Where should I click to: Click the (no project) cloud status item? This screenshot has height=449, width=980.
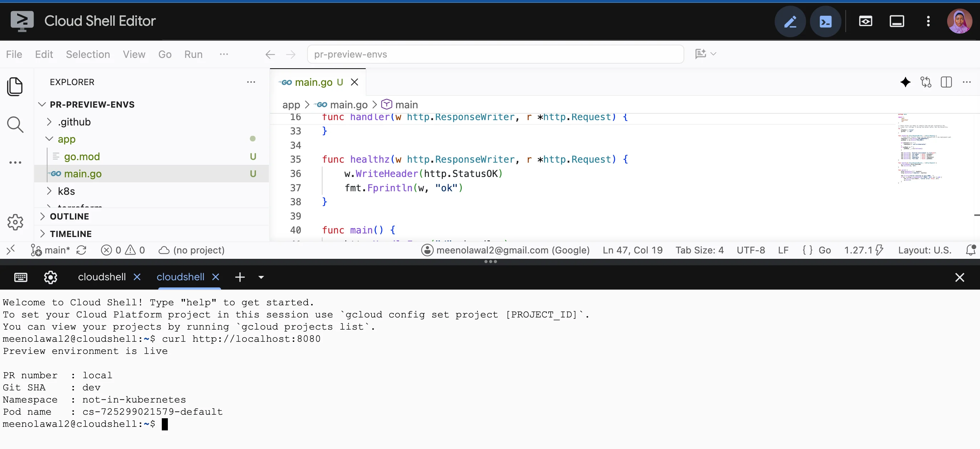[x=191, y=250]
